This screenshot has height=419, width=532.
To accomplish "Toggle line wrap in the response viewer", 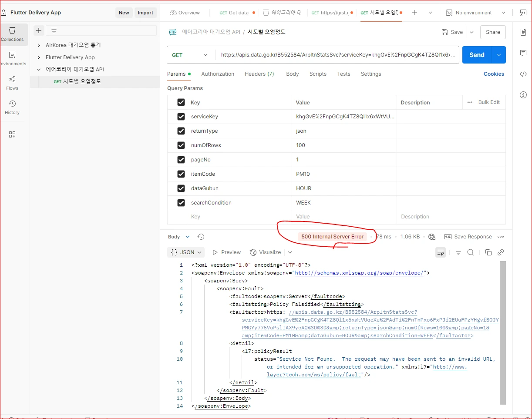I will (441, 252).
